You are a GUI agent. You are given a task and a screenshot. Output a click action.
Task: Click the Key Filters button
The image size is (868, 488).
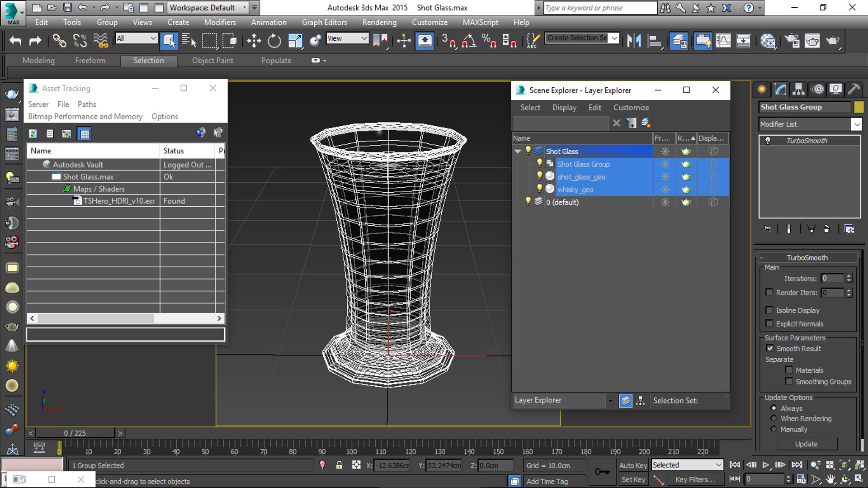[x=695, y=479]
